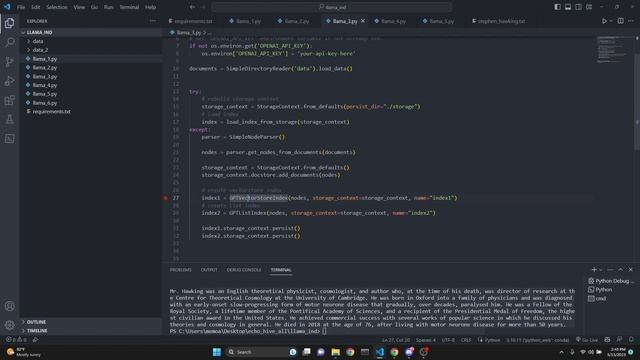The height and width of the screenshot is (360, 640).
Task: Click the Go Live status bar button
Action: (x=587, y=340)
